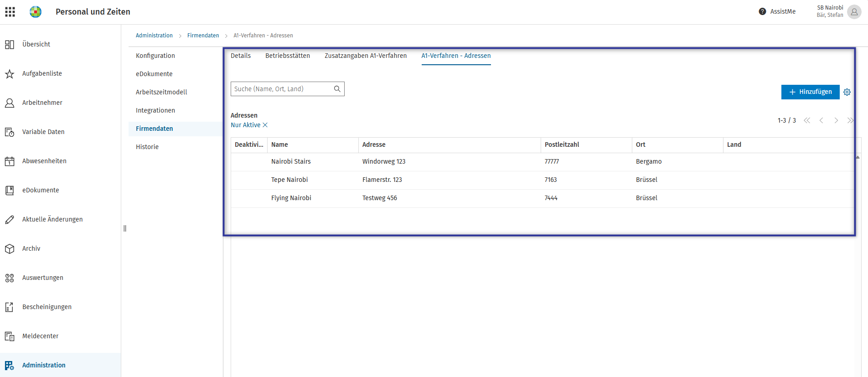Follow the Firmendaten breadcrumb link
The image size is (868, 377).
click(x=203, y=36)
